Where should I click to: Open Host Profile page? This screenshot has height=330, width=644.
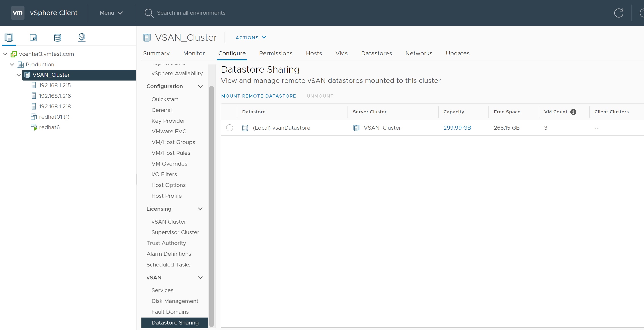[166, 196]
